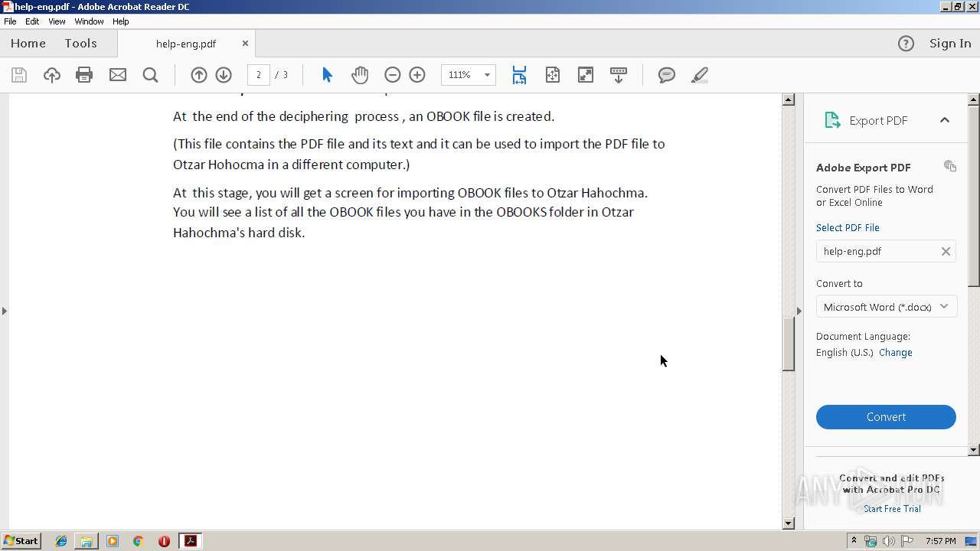Viewport: 980px width, 551px height.
Task: Click the volume speaker tray icon
Action: coord(889,541)
